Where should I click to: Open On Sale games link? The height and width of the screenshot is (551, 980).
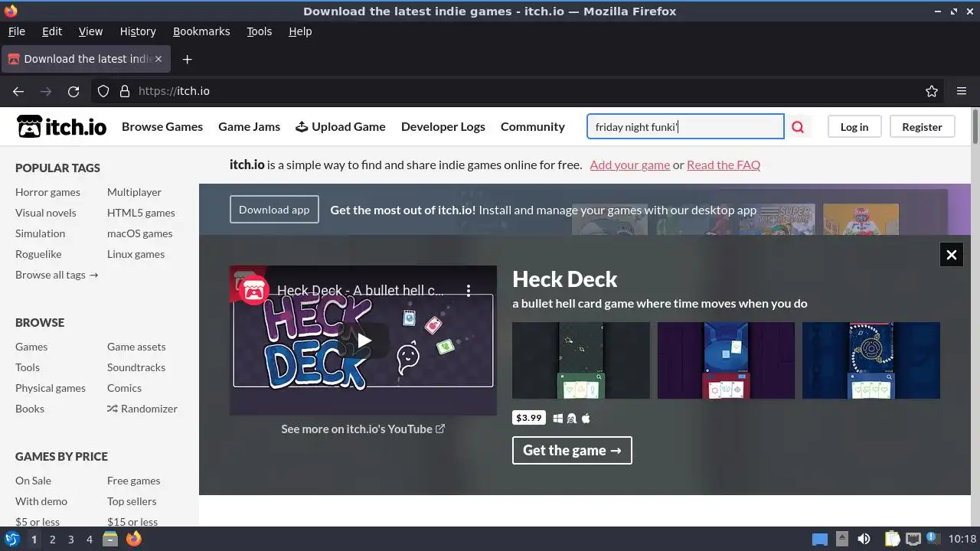pos(33,481)
